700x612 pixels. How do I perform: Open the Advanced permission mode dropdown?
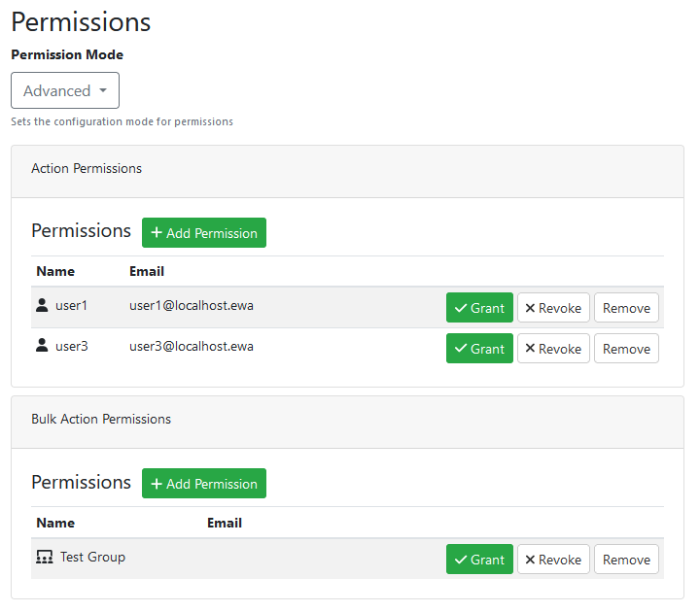(65, 90)
